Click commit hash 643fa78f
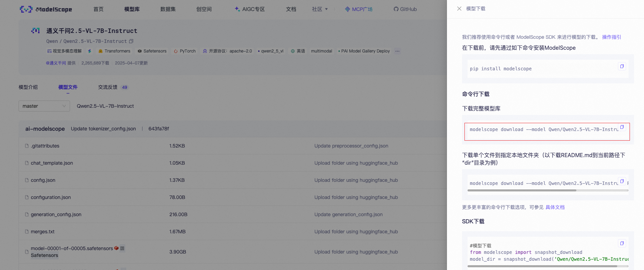This screenshot has height=270, width=644. pyautogui.click(x=159, y=129)
